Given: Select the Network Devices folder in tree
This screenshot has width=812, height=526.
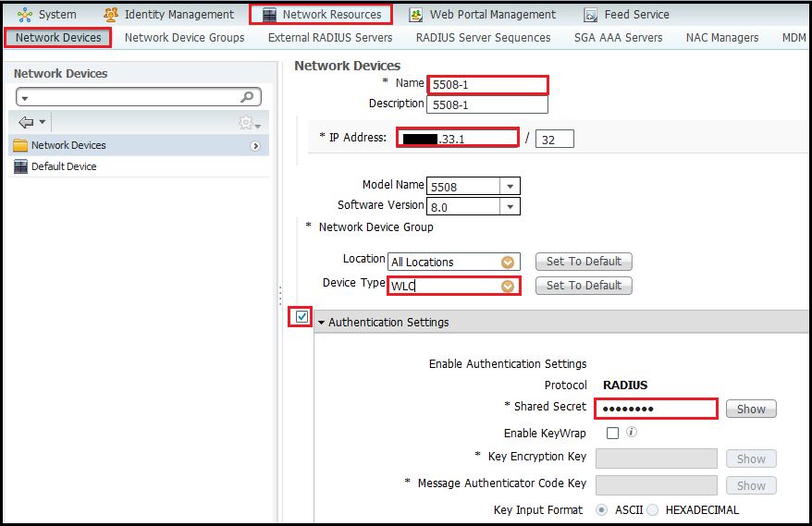Looking at the screenshot, I should pyautogui.click(x=68, y=145).
